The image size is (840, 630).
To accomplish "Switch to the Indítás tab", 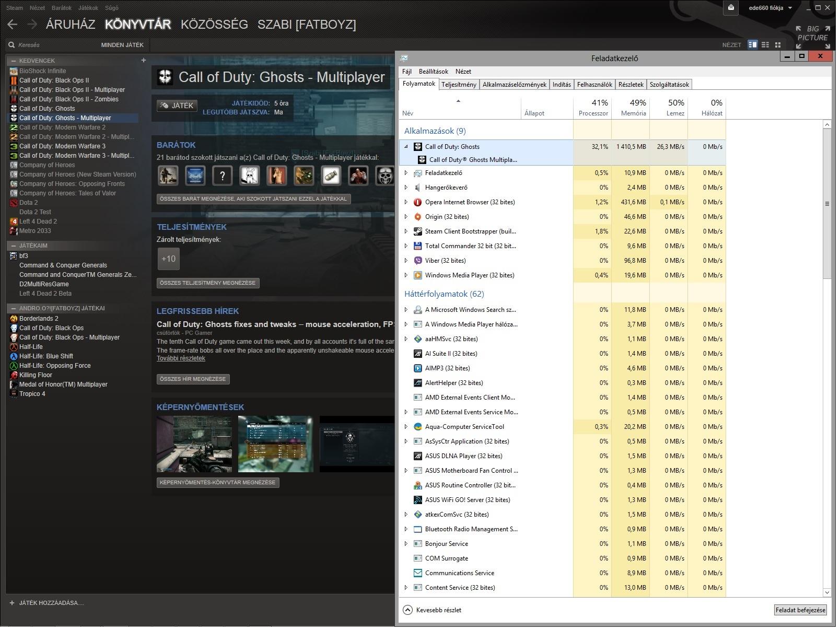I will click(562, 85).
